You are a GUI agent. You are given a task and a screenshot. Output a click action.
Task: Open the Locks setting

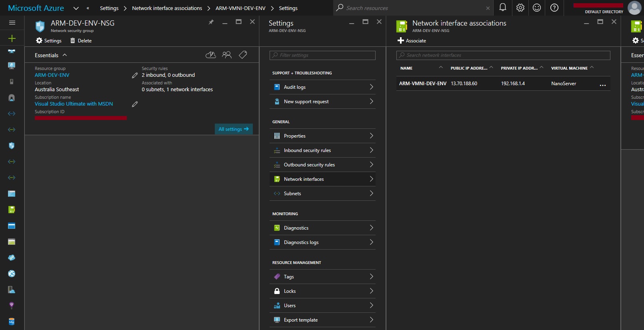(322, 291)
